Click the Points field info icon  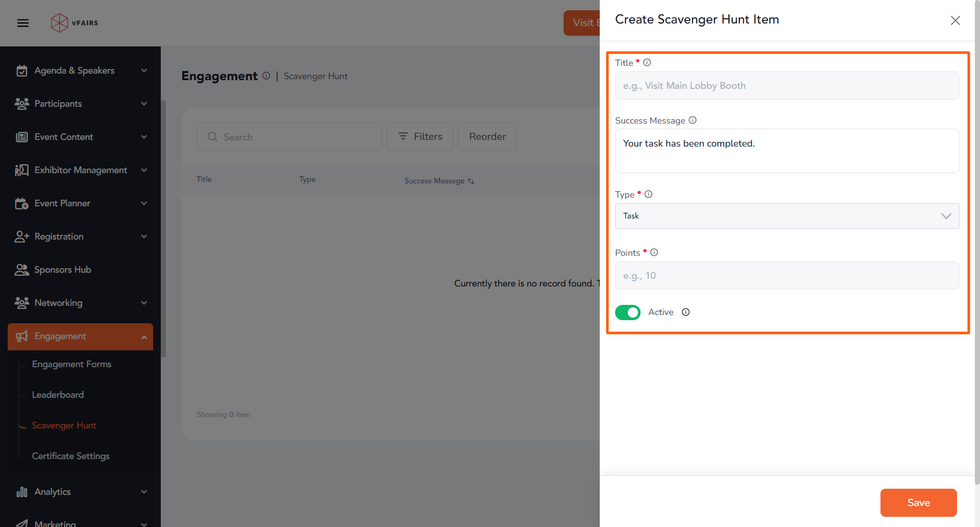coord(654,252)
